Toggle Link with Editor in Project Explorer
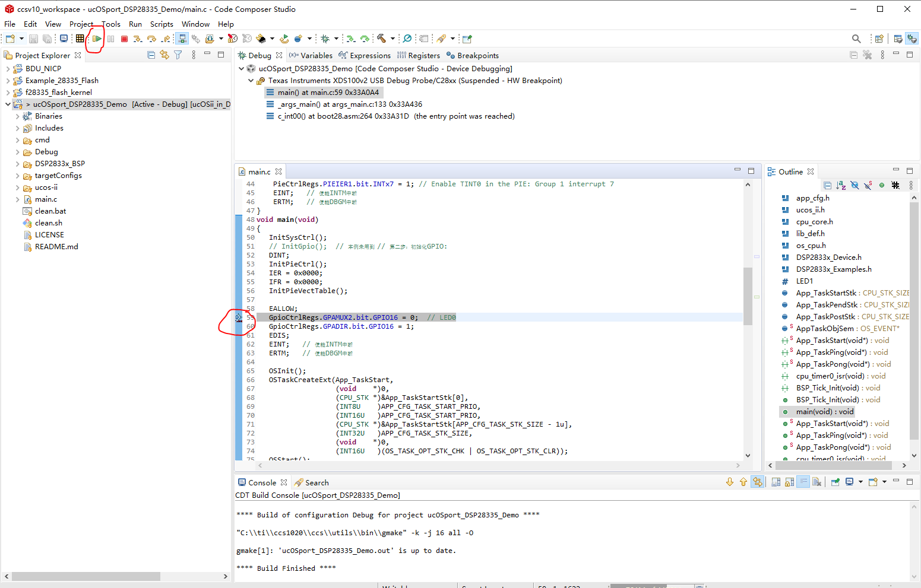The image size is (921, 588). click(164, 55)
